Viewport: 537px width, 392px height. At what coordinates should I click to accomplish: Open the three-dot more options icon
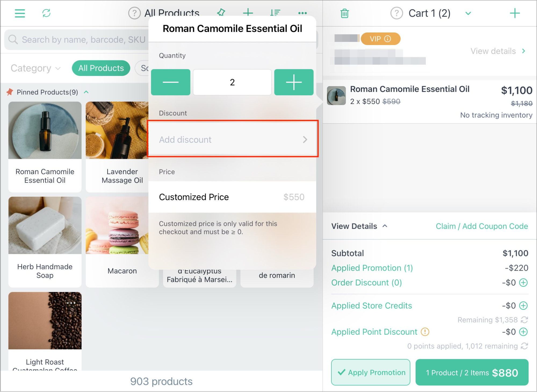coord(302,13)
